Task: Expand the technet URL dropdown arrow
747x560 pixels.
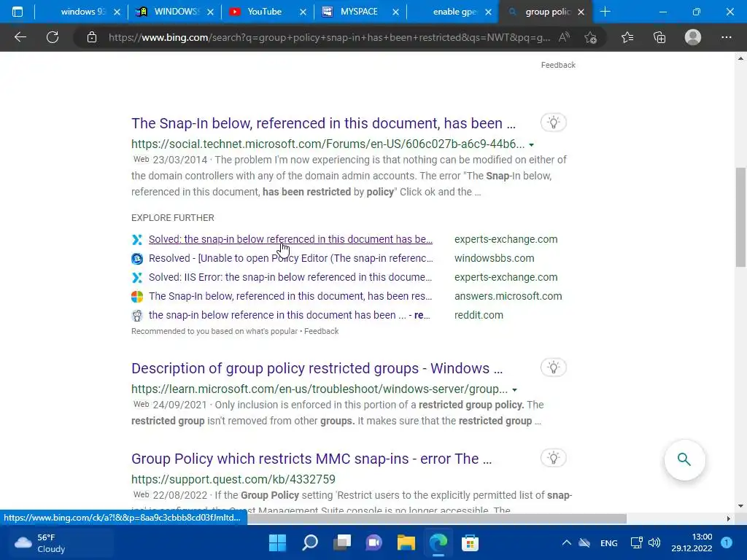Action: (x=531, y=145)
